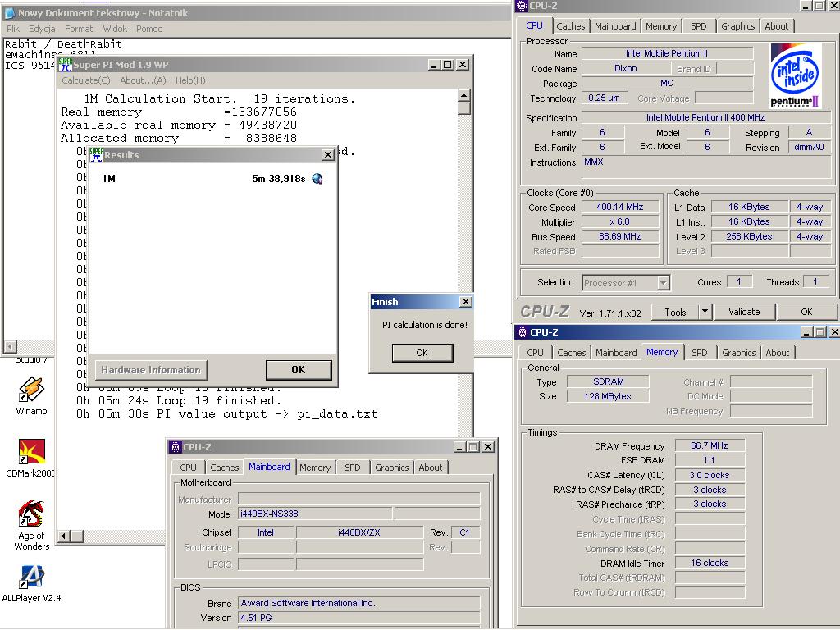
Task: Click the Validate button in CPU-Z
Action: (744, 311)
